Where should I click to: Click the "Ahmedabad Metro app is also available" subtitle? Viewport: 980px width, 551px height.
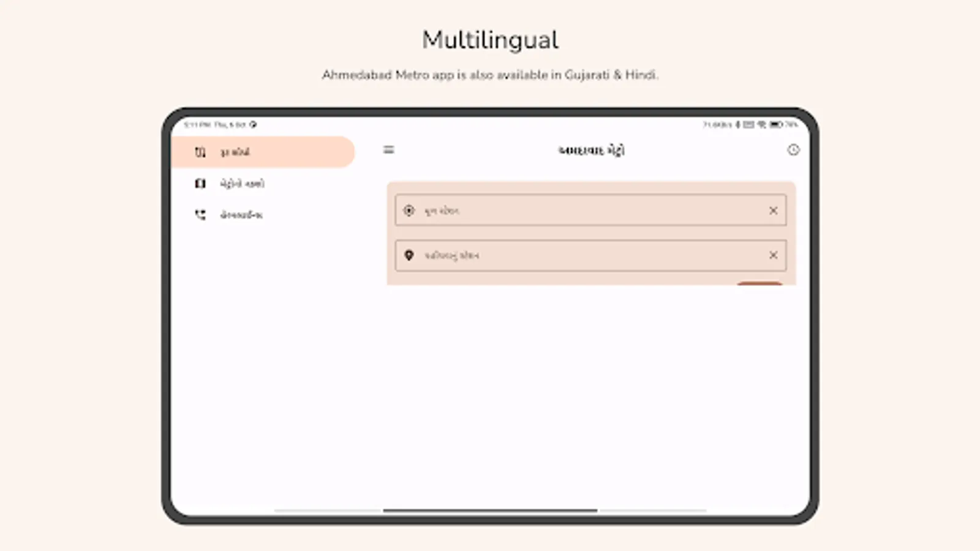click(x=490, y=75)
